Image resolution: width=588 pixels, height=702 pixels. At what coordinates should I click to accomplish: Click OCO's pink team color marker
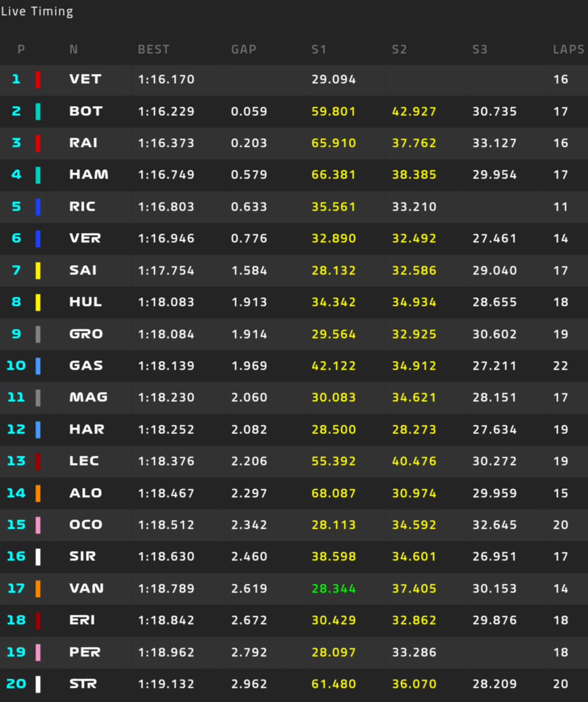pyautogui.click(x=38, y=525)
